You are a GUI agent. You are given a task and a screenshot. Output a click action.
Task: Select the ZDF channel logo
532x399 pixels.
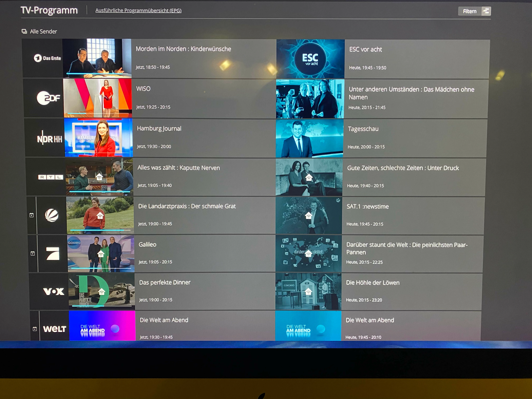48,98
